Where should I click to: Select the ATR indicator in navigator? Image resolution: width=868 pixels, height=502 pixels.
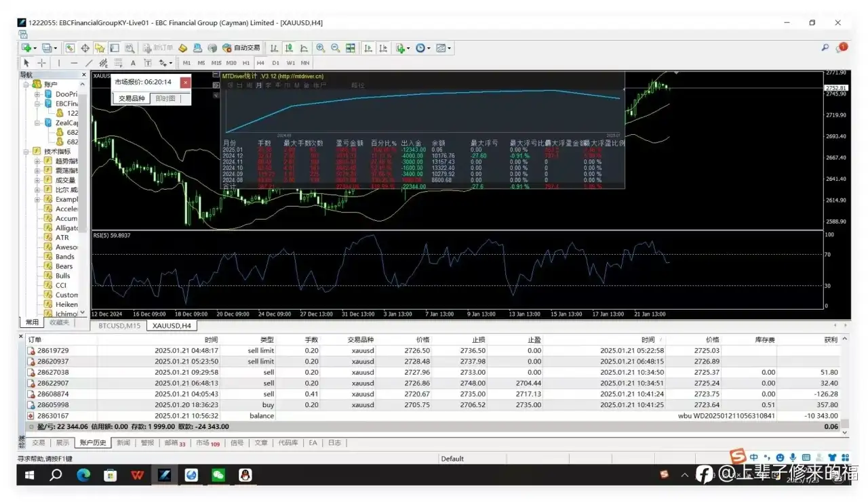tap(62, 238)
